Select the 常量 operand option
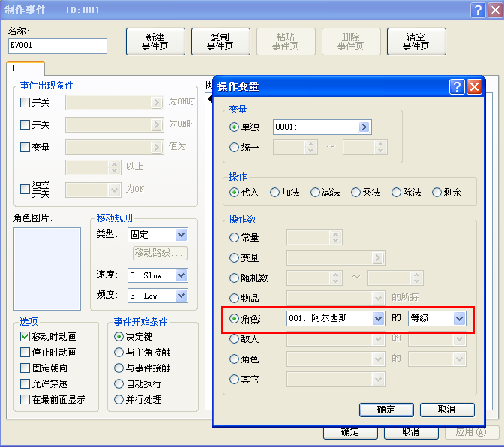The height and width of the screenshot is (447, 504). [x=234, y=238]
